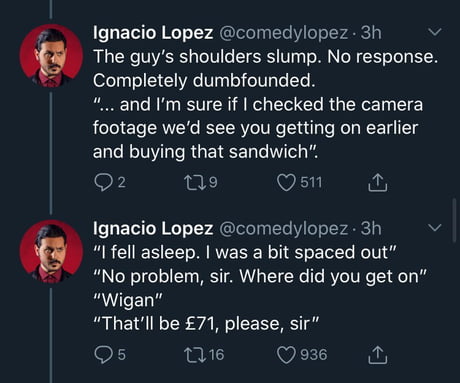
Task: Open Ignacio Lopez avatar on first tweet
Action: pos(51,56)
